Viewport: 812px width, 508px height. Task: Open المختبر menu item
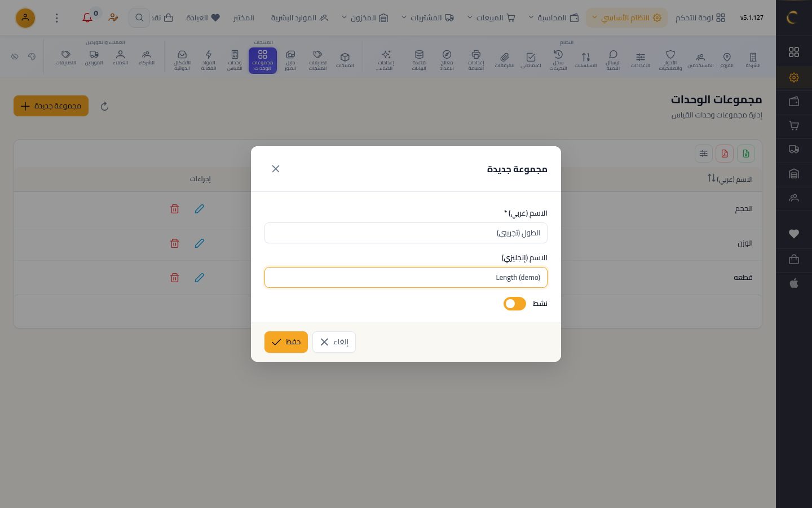[x=244, y=18]
